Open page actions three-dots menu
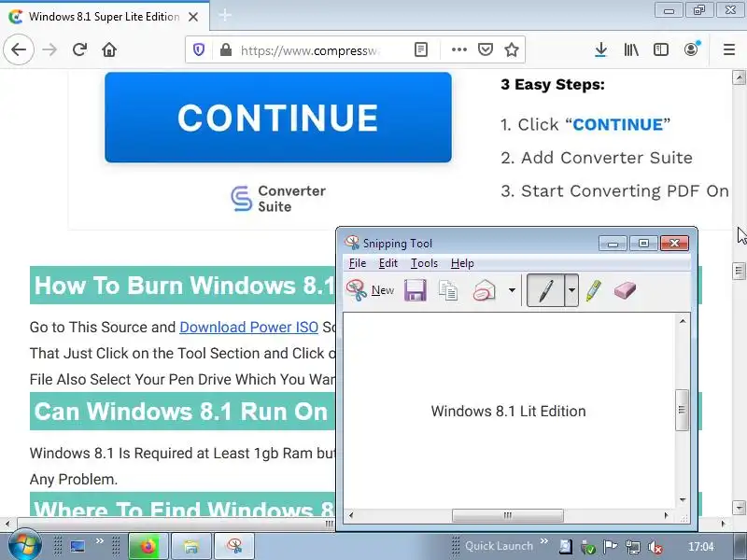This screenshot has height=560, width=747. (458, 49)
